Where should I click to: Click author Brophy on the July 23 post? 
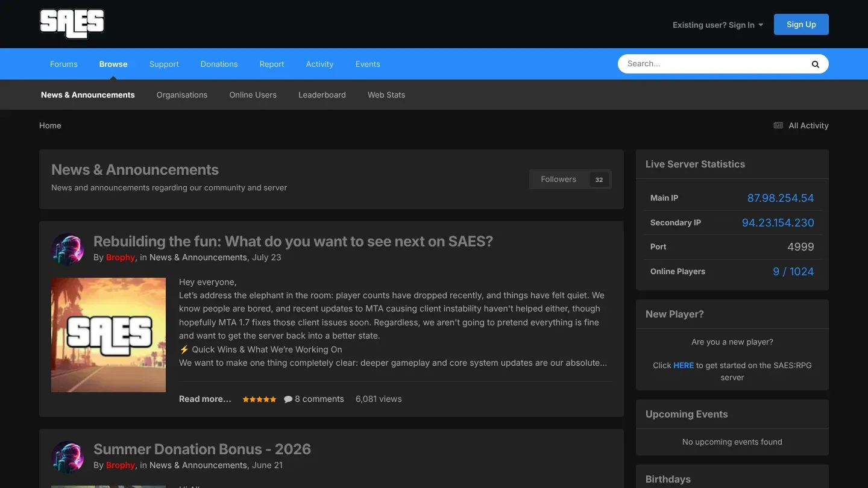pyautogui.click(x=121, y=257)
